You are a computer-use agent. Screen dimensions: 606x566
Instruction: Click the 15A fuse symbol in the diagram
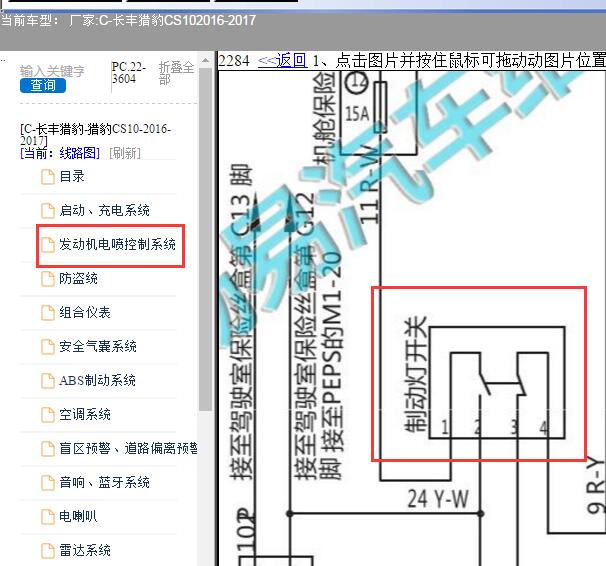381,107
